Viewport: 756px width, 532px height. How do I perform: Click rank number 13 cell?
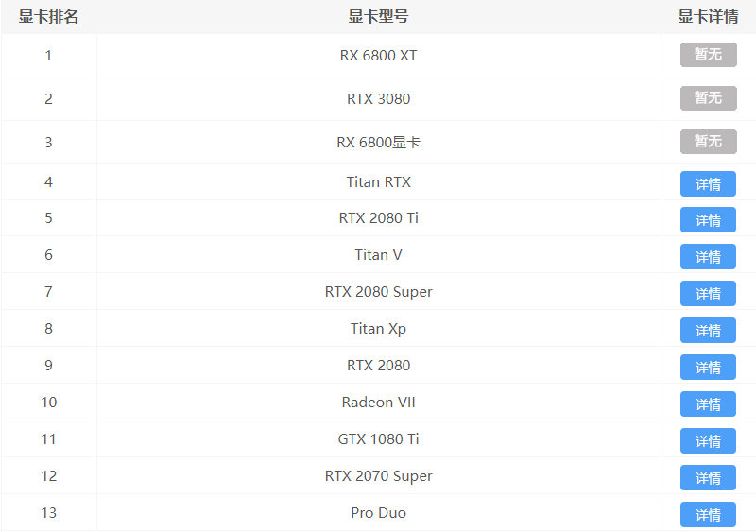[x=48, y=513]
